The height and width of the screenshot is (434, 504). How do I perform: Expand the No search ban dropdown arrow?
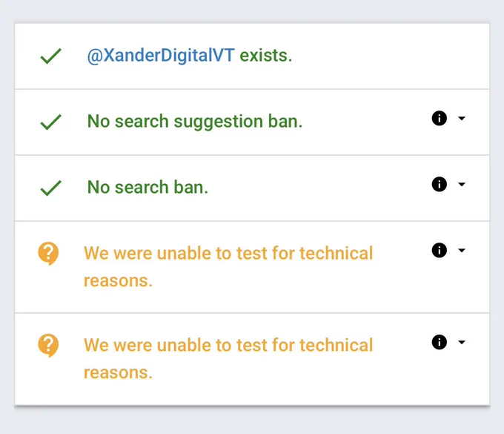coord(462,184)
